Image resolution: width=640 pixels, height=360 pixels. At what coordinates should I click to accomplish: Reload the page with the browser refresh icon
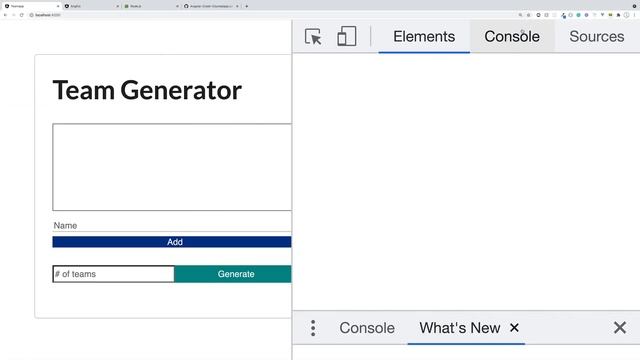pyautogui.click(x=22, y=15)
